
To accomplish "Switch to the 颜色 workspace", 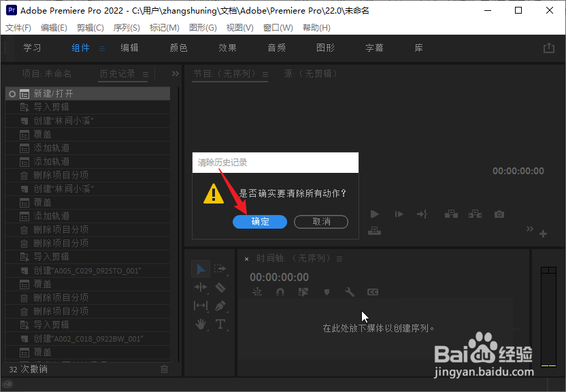I will (178, 48).
